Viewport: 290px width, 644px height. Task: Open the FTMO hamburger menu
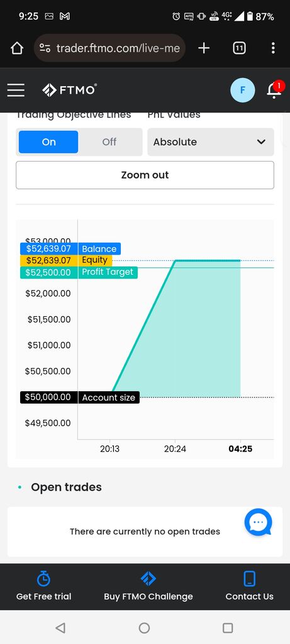[16, 90]
